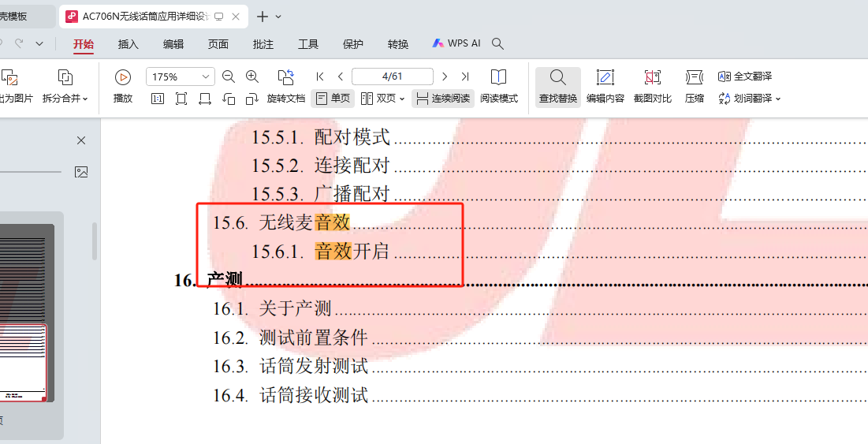This screenshot has width=868, height=444.
Task: Click the search magnifier beside WPS AI
Action: [497, 43]
